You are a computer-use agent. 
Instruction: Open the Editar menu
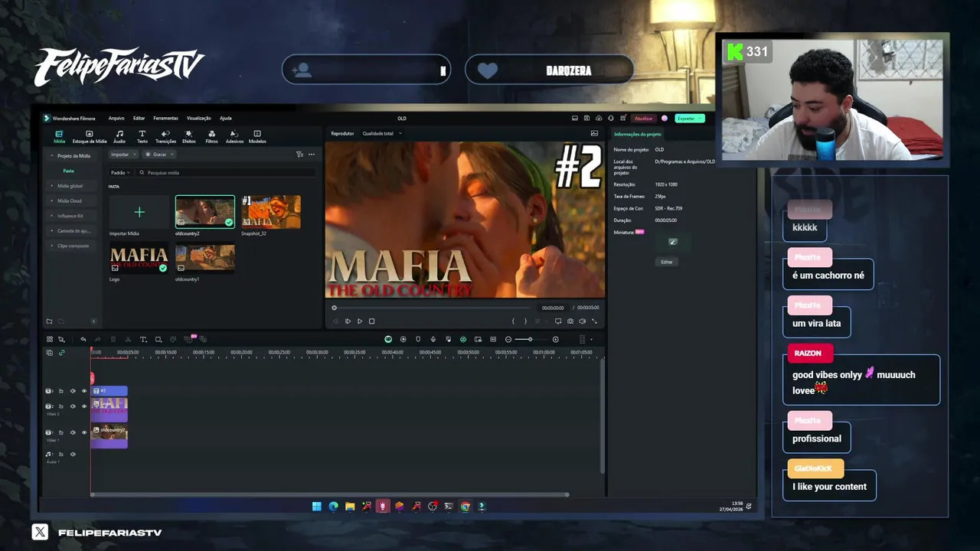(139, 119)
